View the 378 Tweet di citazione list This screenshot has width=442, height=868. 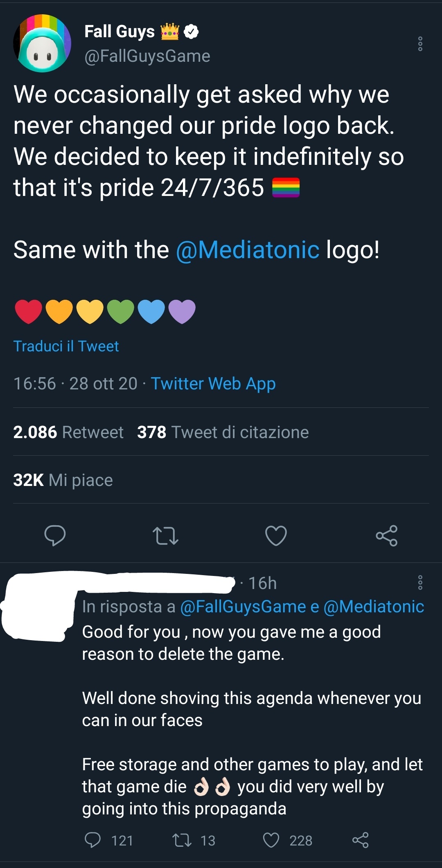[x=223, y=432]
